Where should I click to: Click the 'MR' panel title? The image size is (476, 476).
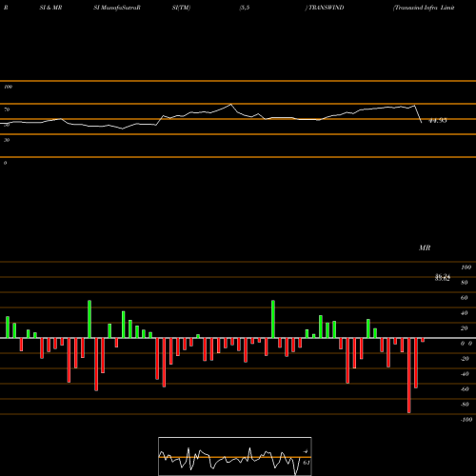pyautogui.click(x=425, y=248)
